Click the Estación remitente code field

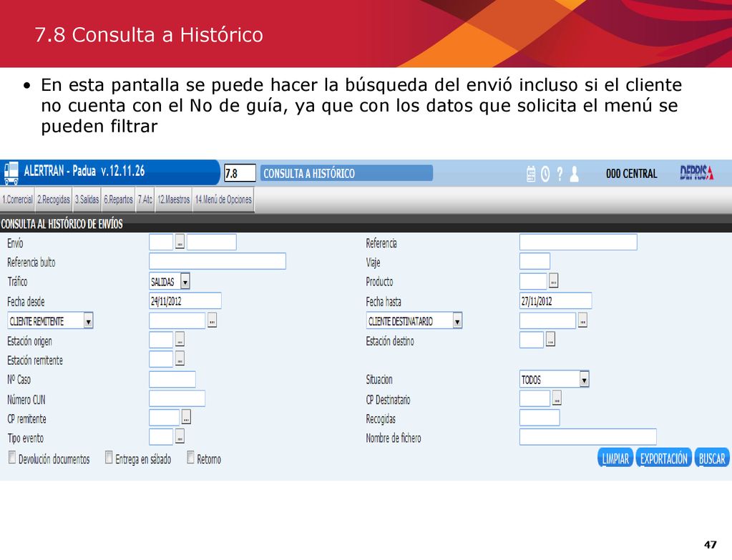pyautogui.click(x=161, y=359)
